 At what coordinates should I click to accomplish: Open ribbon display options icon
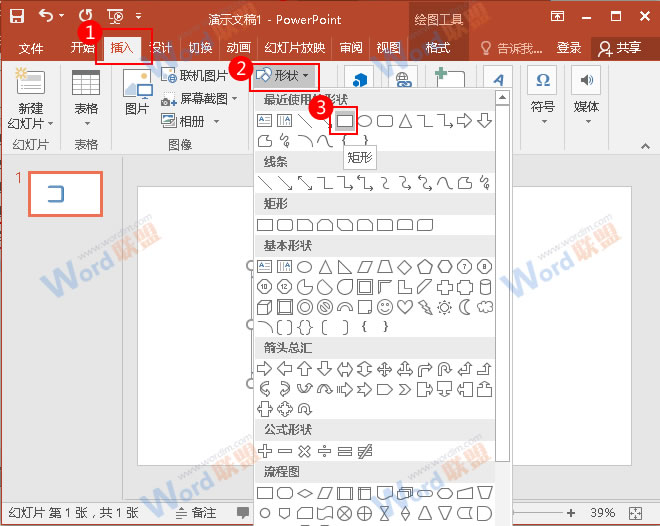coord(557,16)
